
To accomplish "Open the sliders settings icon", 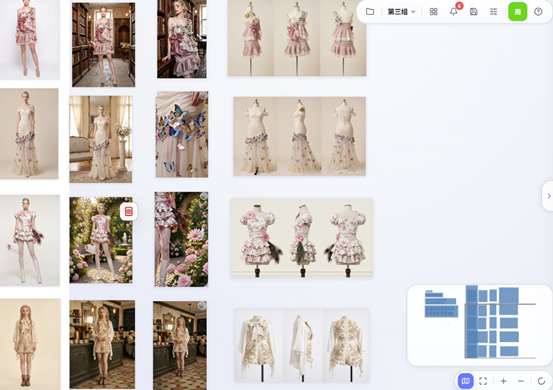I will 493,12.
